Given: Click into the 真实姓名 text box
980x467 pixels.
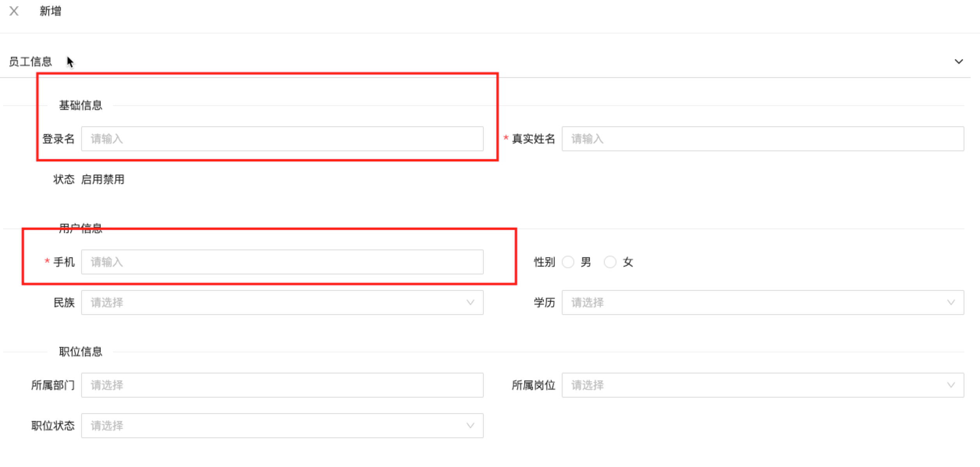Looking at the screenshot, I should click(x=762, y=139).
